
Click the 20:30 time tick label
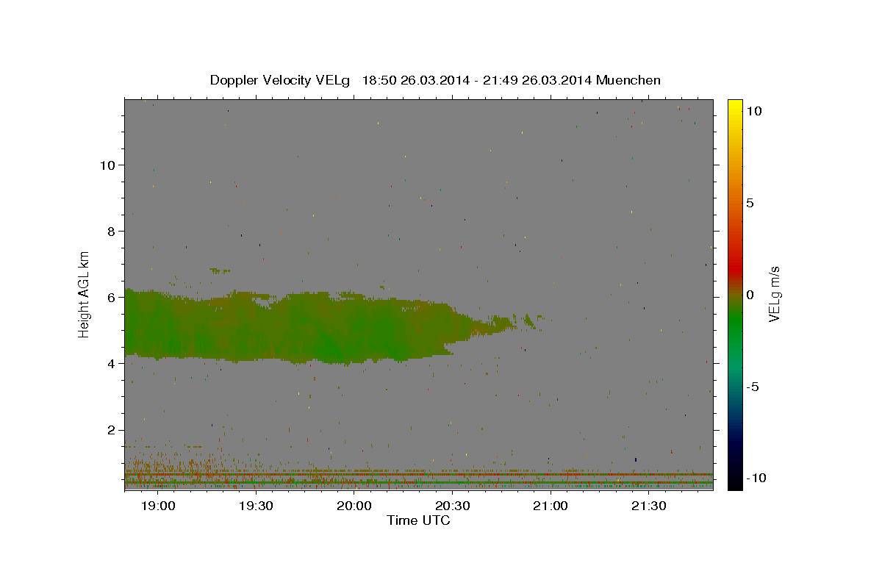click(x=452, y=506)
